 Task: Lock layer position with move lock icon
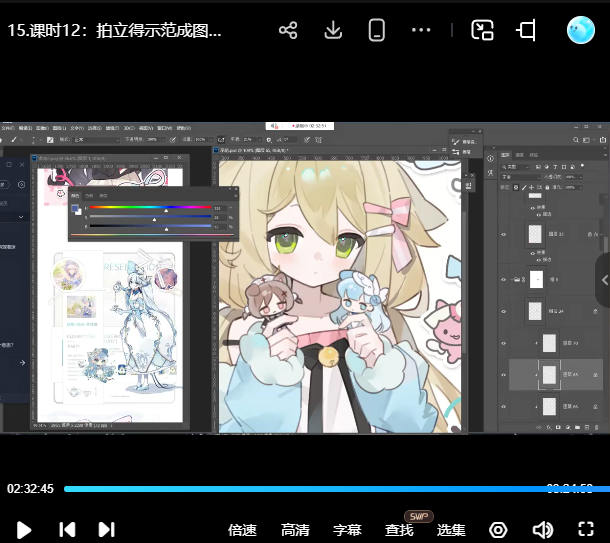point(531,187)
